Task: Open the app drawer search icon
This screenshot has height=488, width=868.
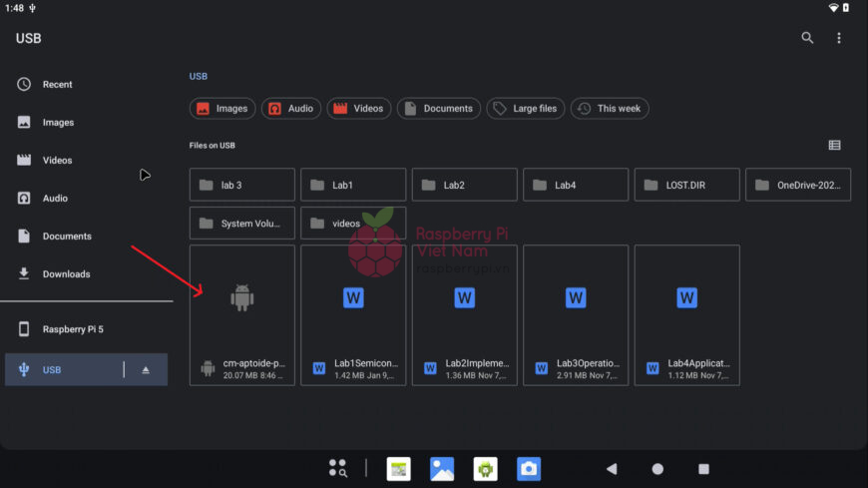Action: pyautogui.click(x=338, y=468)
